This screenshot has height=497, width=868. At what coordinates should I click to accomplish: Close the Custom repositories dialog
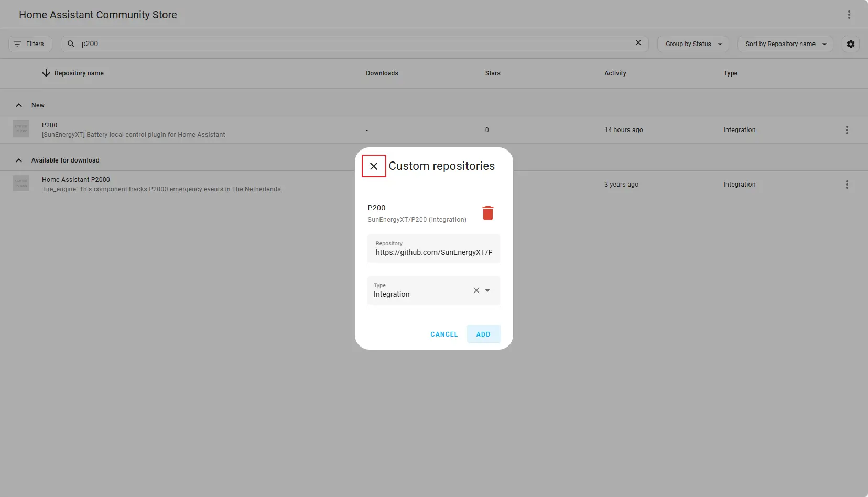click(x=374, y=166)
